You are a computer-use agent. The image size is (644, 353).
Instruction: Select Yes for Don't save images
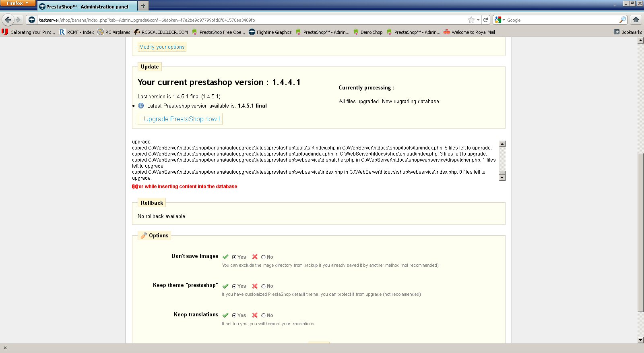234,257
